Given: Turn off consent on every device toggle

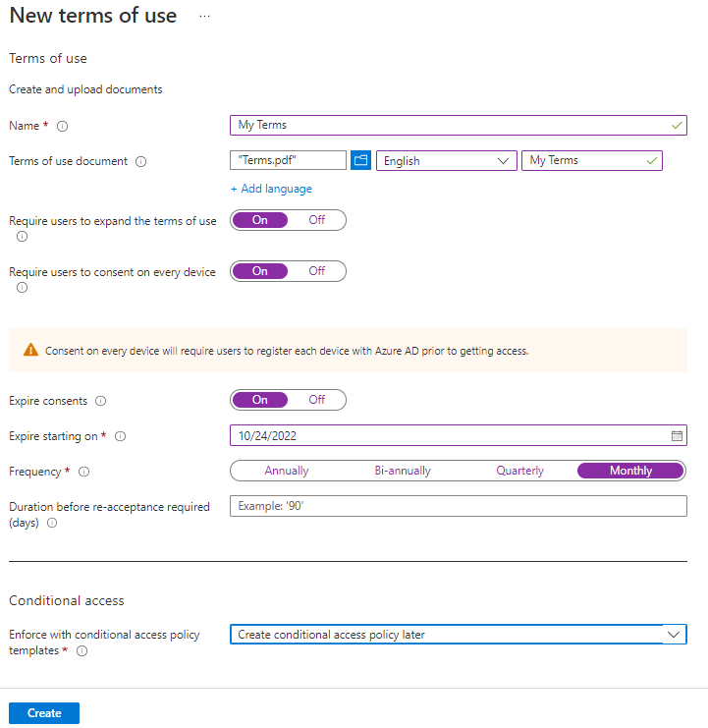Looking at the screenshot, I should click(x=316, y=271).
